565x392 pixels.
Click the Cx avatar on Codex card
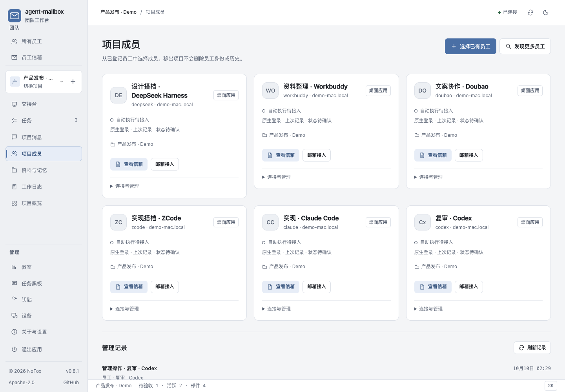(x=423, y=222)
